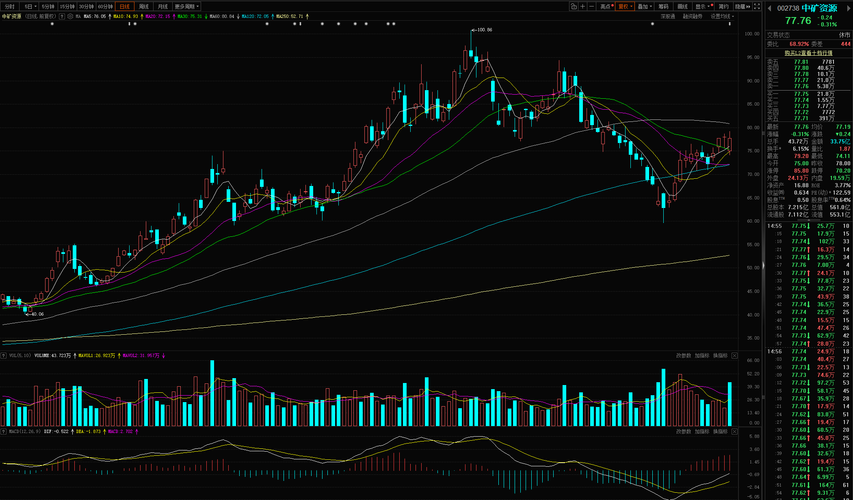This screenshot has width=853, height=500.
Task: Click 改参数 in the MACD panel
Action: (x=684, y=431)
